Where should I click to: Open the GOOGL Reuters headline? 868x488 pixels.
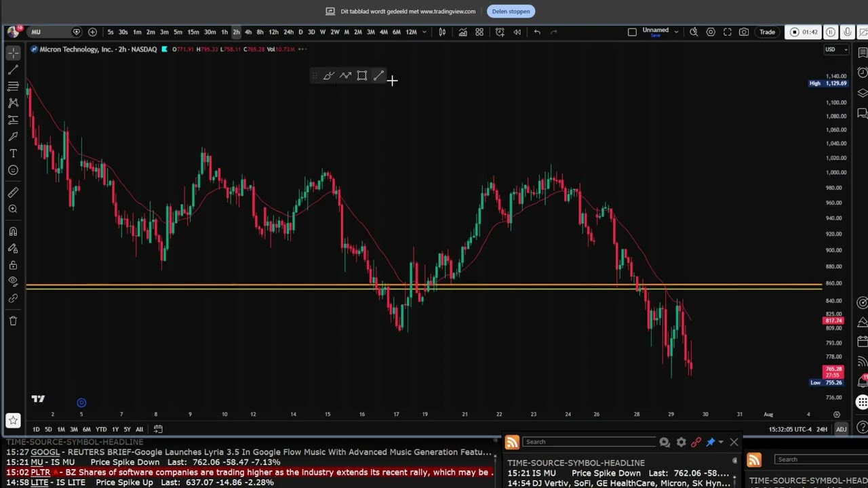(x=249, y=452)
